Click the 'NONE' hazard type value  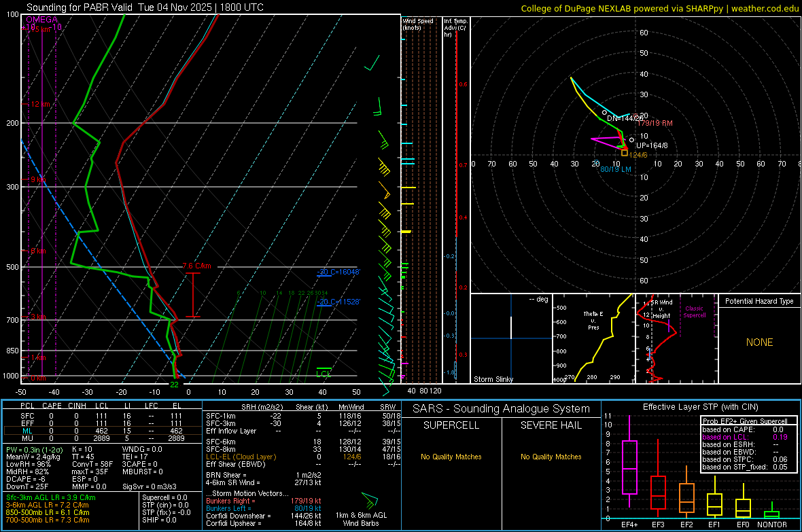click(x=760, y=342)
